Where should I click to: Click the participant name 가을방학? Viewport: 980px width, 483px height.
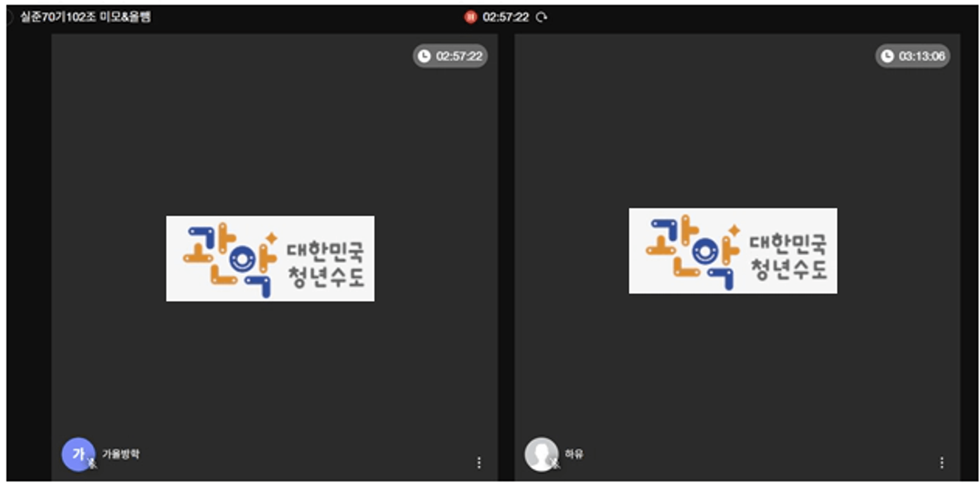coord(121,454)
